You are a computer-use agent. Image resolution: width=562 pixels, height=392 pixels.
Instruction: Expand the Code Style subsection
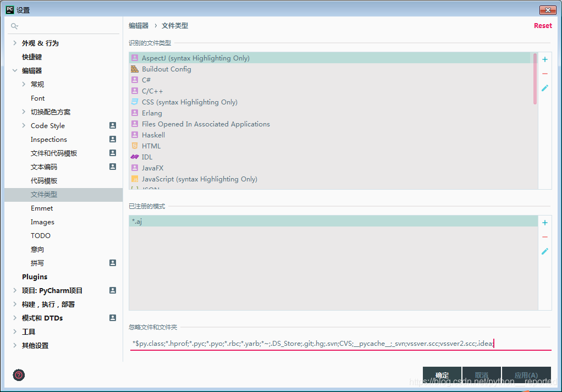(x=24, y=125)
